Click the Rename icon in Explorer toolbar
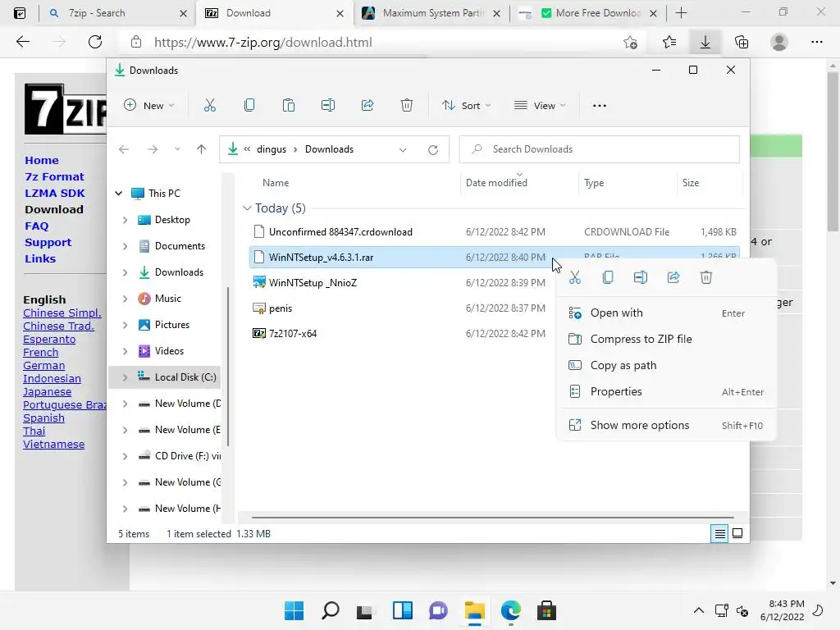Image resolution: width=840 pixels, height=630 pixels. 328,106
